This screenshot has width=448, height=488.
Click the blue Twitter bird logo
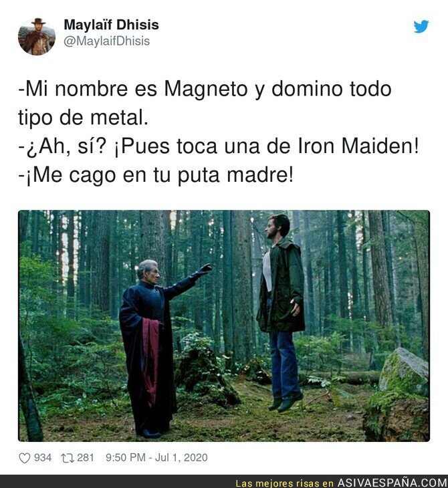tap(421, 27)
